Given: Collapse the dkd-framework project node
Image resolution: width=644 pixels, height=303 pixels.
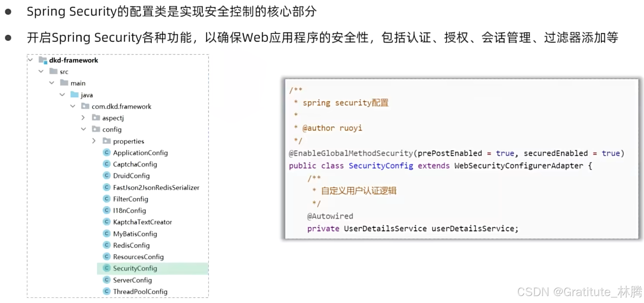Looking at the screenshot, I should (30, 60).
